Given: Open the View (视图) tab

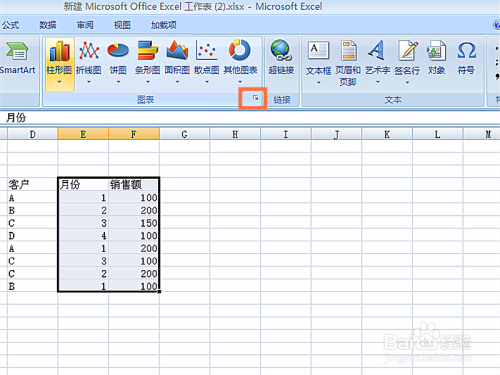Looking at the screenshot, I should pyautogui.click(x=122, y=25).
